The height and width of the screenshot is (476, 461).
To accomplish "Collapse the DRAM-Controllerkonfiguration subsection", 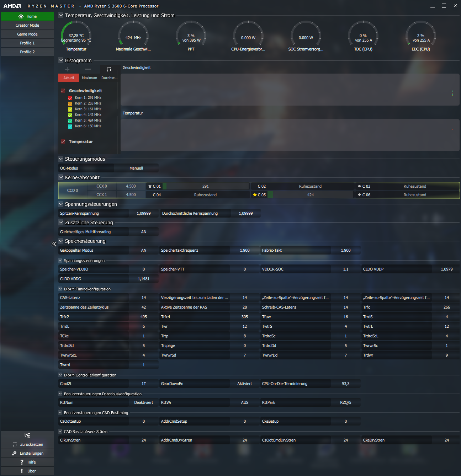I will [60, 375].
